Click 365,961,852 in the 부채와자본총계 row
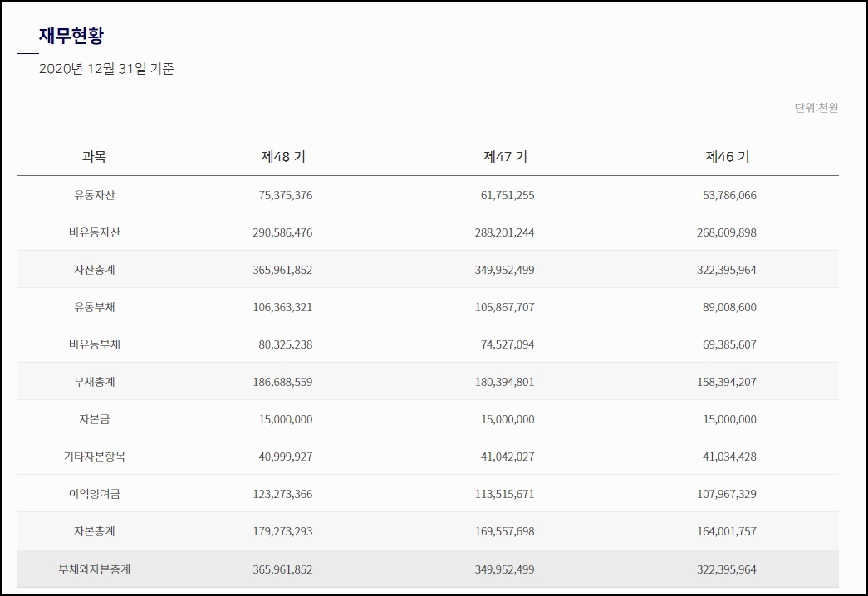Image resolution: width=868 pixels, height=596 pixels. tap(283, 569)
